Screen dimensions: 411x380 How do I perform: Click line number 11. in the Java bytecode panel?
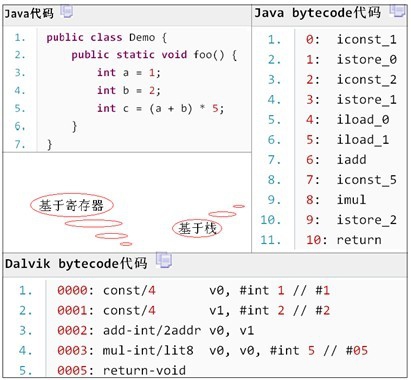[x=271, y=240]
